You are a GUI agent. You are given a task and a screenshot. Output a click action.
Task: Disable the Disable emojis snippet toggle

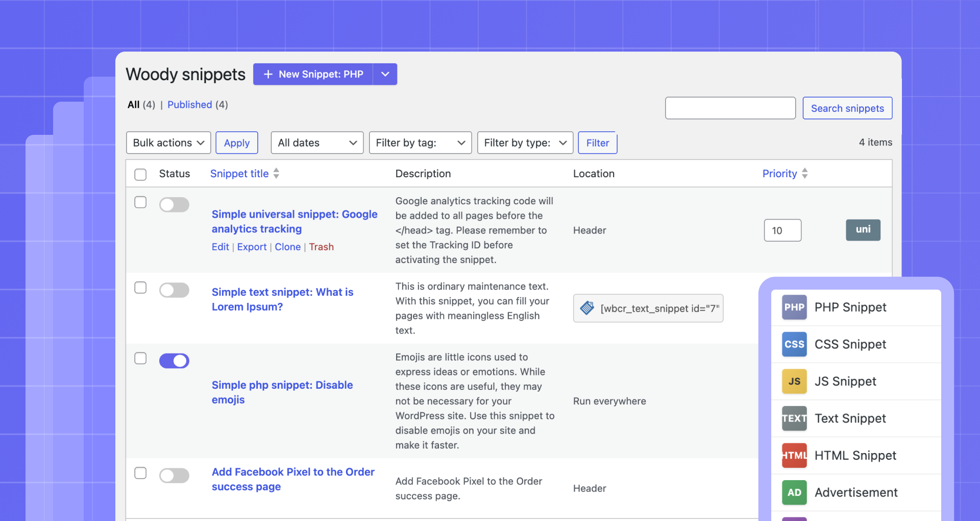[174, 361]
